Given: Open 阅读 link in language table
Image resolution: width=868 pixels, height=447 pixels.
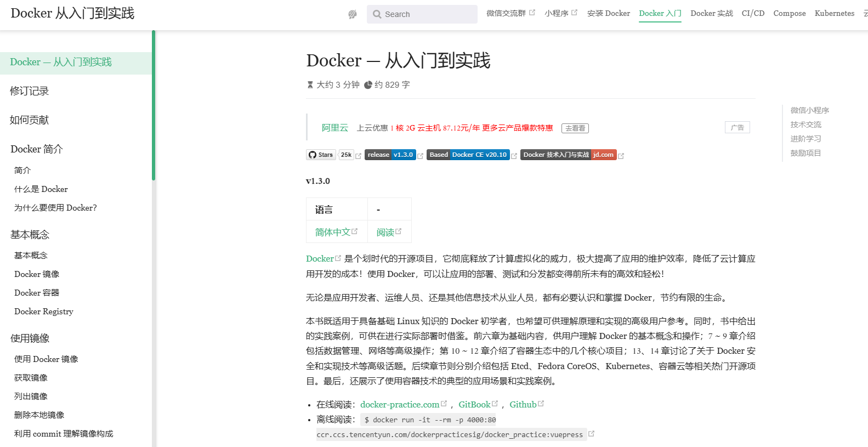Looking at the screenshot, I should coord(385,232).
